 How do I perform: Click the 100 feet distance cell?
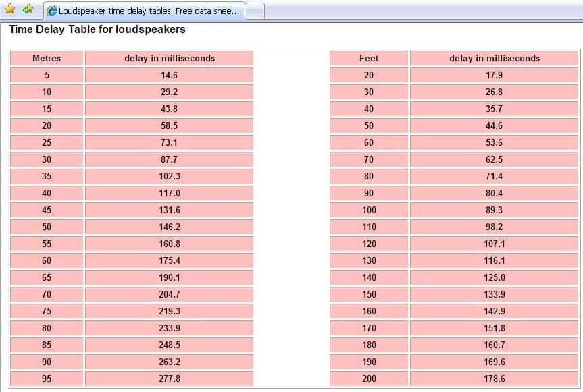click(369, 210)
